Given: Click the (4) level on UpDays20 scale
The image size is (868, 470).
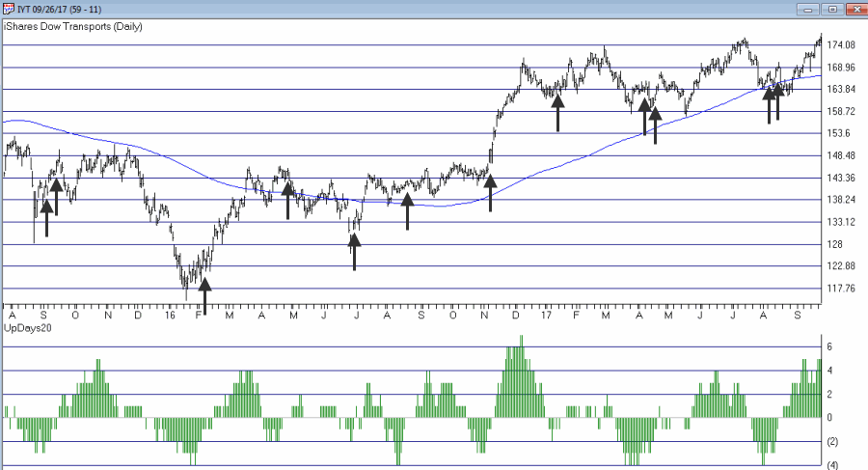Looking at the screenshot, I should [832, 465].
